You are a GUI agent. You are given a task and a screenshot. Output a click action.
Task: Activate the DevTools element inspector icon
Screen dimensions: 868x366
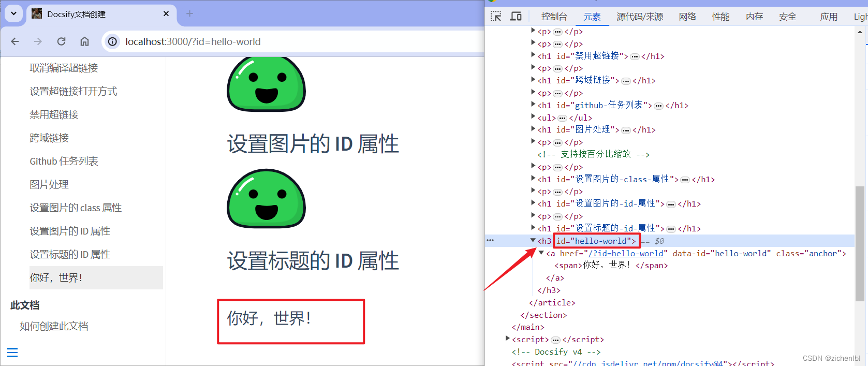496,17
